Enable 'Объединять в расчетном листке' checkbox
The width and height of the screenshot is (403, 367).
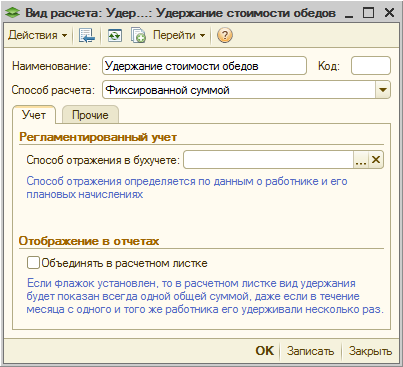point(33,263)
